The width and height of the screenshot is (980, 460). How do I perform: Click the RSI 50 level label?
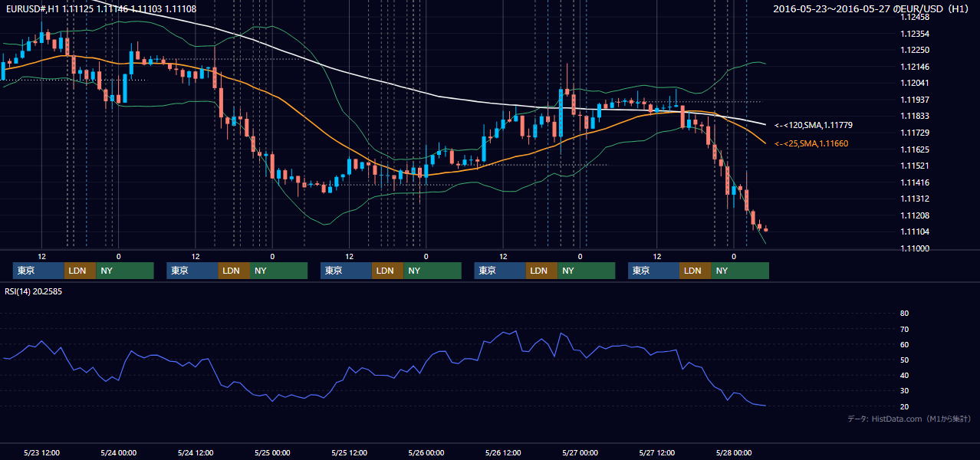tap(904, 360)
